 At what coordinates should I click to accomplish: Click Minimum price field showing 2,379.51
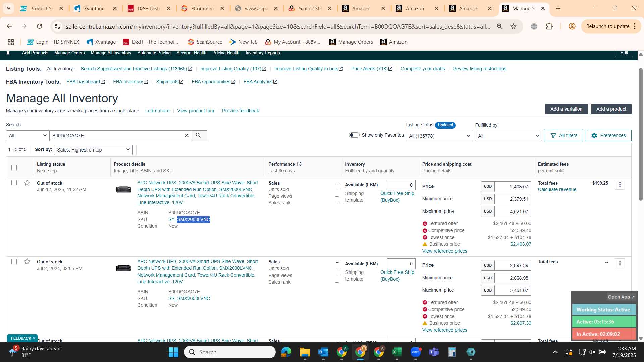pos(513,199)
